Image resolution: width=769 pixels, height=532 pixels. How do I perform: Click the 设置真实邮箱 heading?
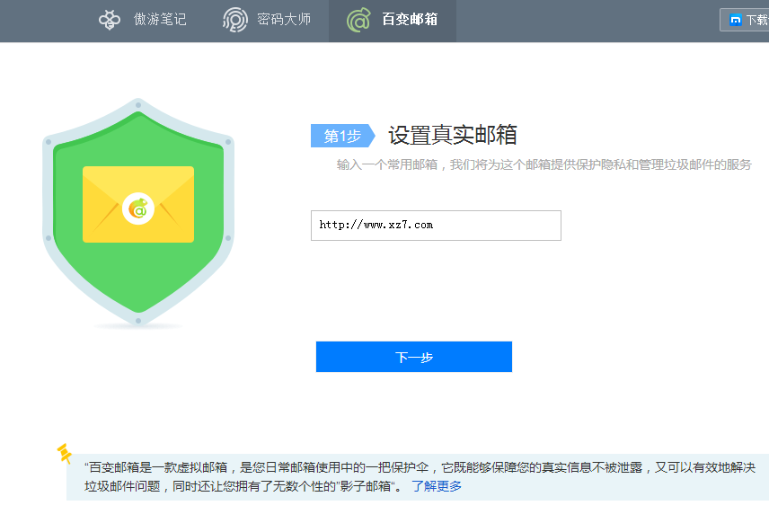point(453,135)
